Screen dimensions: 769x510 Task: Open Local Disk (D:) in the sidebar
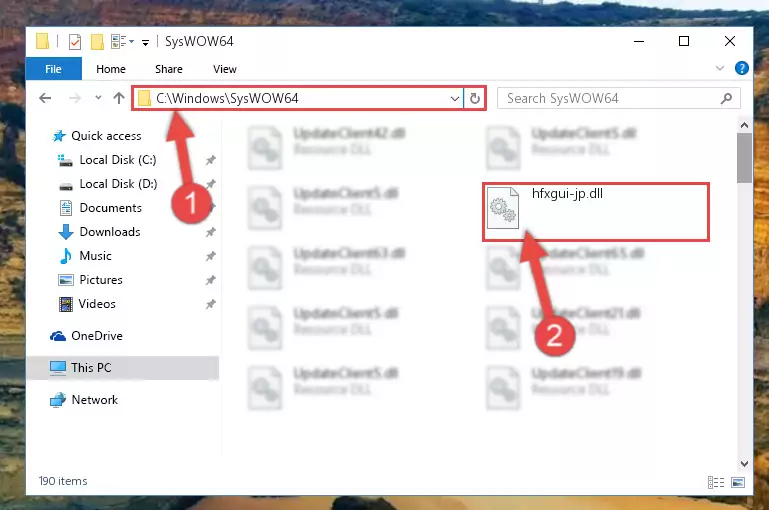click(x=118, y=184)
